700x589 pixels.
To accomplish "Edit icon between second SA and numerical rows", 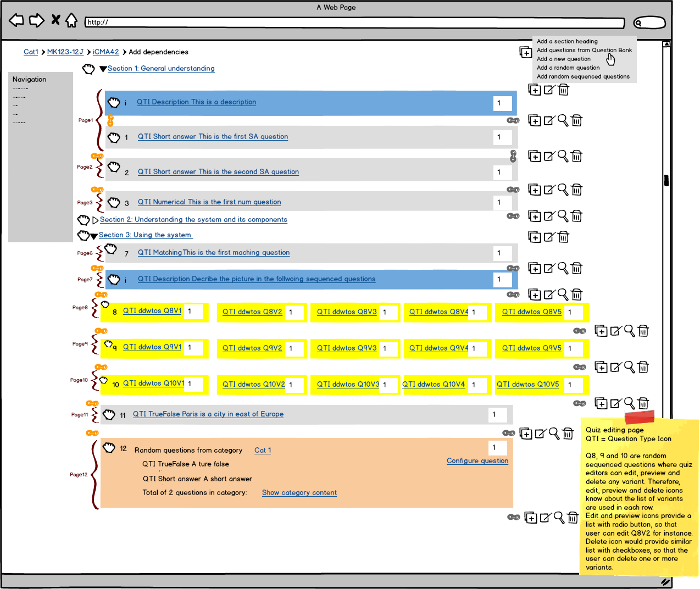I will coord(549,190).
